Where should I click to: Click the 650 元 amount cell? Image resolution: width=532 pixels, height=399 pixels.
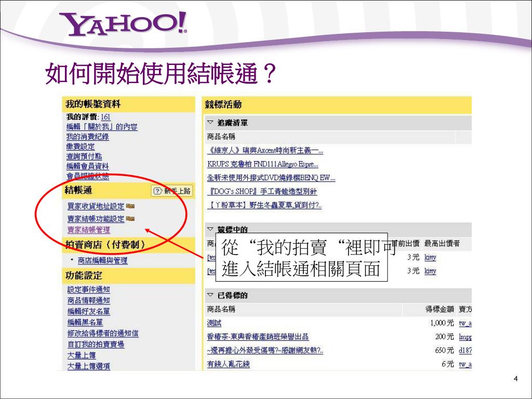coord(445,350)
